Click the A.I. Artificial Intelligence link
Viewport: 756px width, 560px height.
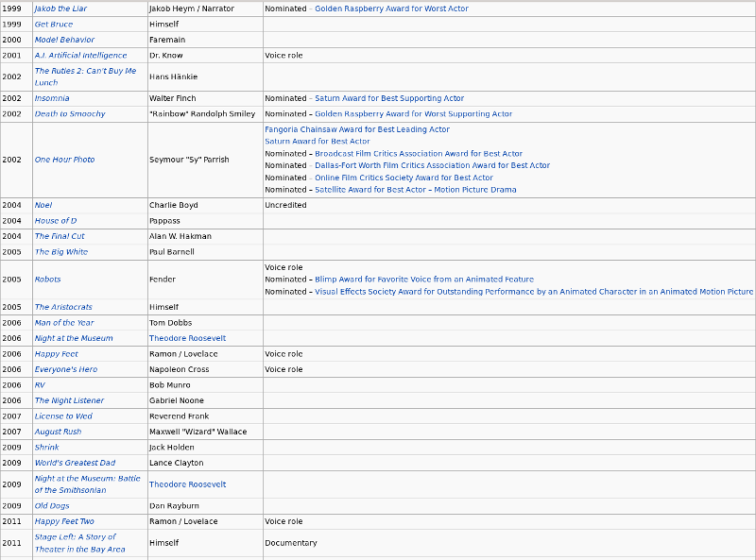(x=80, y=56)
